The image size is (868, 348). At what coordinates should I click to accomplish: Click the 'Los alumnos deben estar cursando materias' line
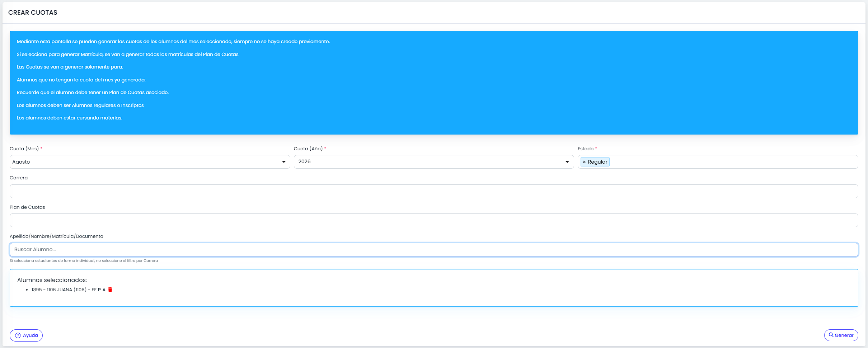click(70, 118)
